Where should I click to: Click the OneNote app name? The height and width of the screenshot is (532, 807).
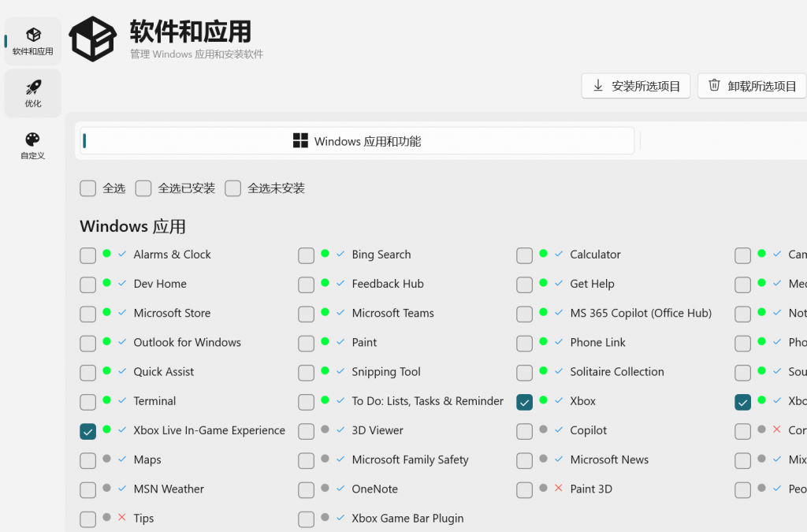click(374, 489)
